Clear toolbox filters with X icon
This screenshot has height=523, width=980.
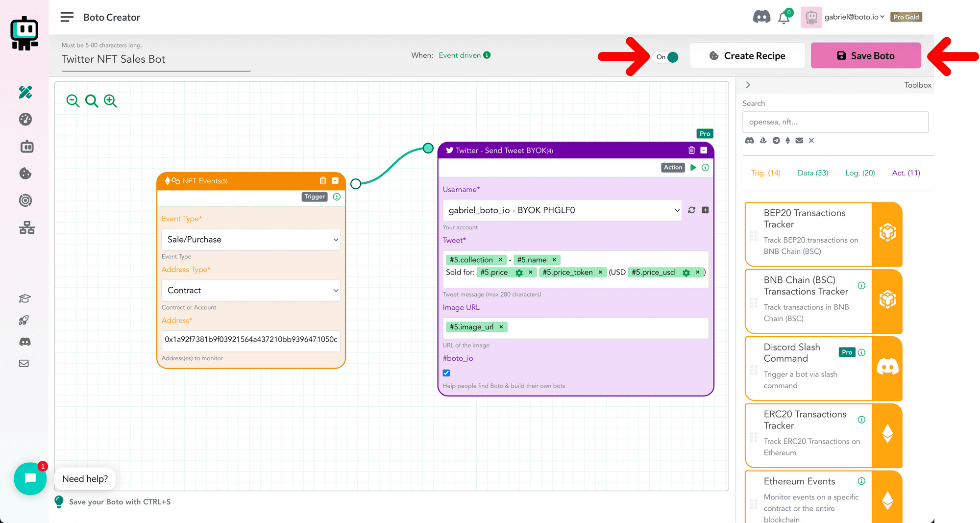tap(811, 141)
